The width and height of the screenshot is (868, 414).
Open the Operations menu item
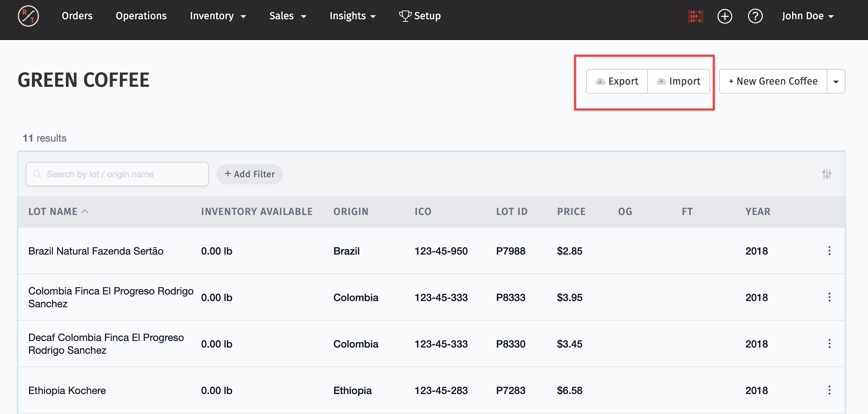(x=141, y=16)
